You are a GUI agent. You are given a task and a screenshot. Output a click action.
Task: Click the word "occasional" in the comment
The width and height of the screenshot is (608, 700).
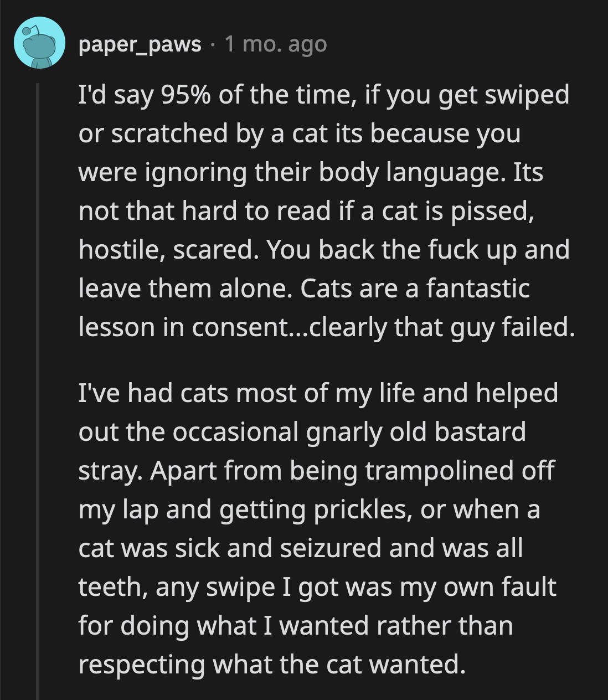235,432
